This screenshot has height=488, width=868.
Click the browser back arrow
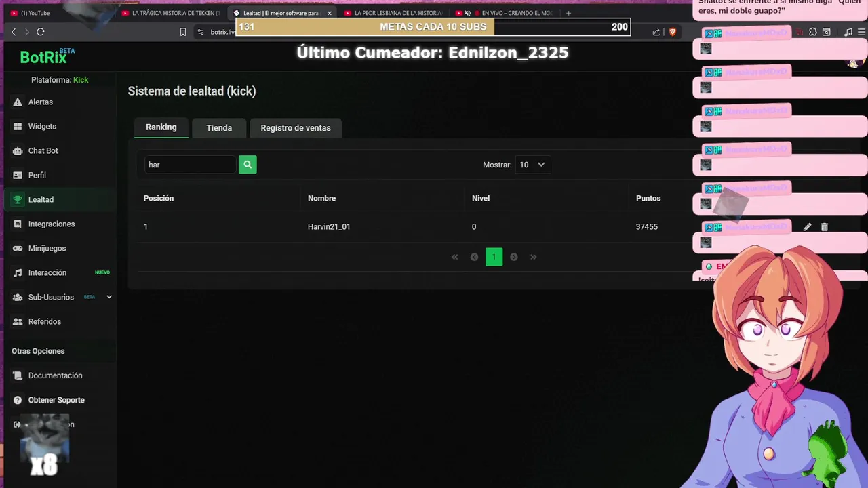[14, 32]
